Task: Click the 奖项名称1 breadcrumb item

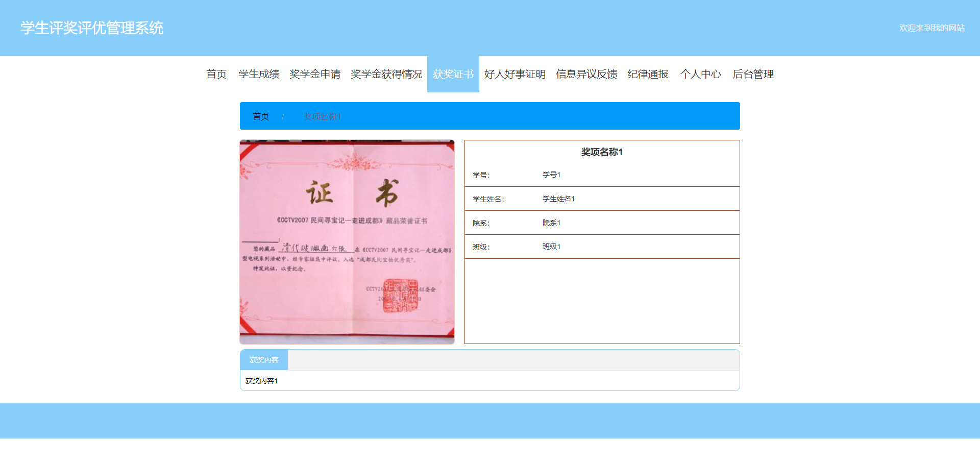Action: 322,116
